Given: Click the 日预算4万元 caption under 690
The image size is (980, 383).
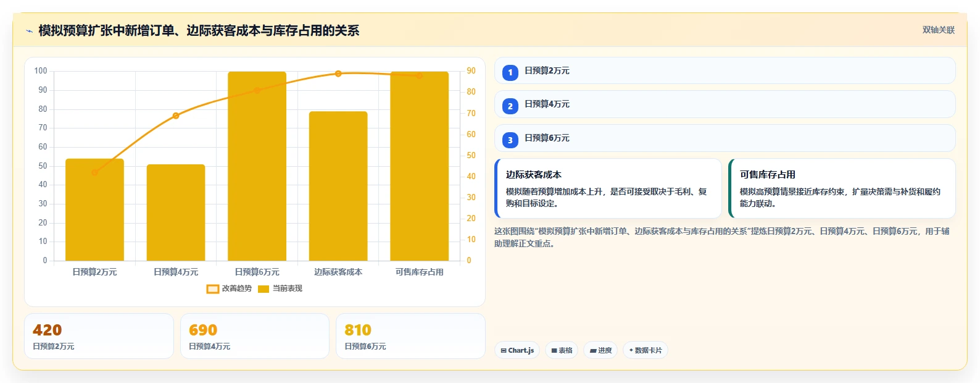Looking at the screenshot, I should 210,347.
